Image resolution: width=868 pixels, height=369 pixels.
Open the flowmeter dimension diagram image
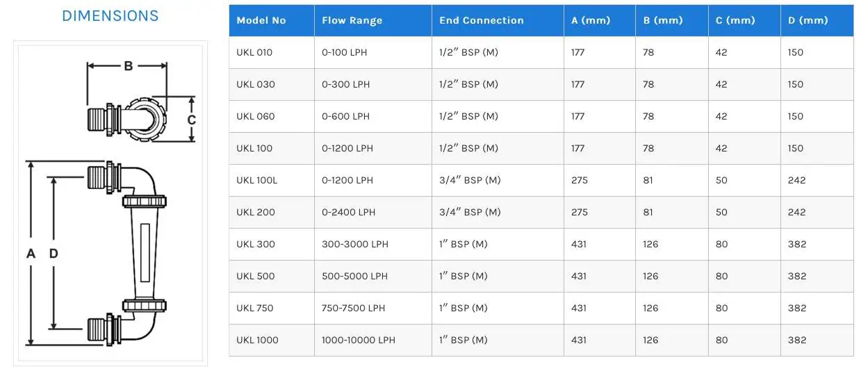tap(111, 204)
